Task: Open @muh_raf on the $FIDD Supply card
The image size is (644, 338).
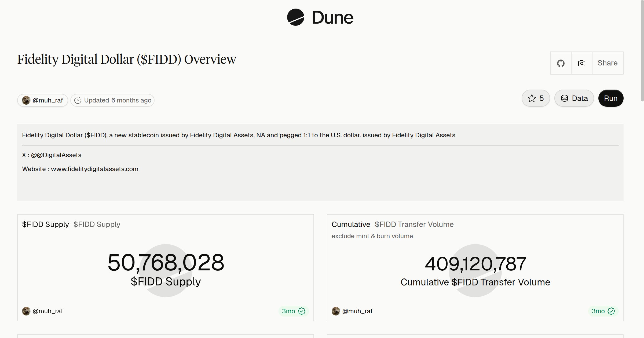Action: 43,311
